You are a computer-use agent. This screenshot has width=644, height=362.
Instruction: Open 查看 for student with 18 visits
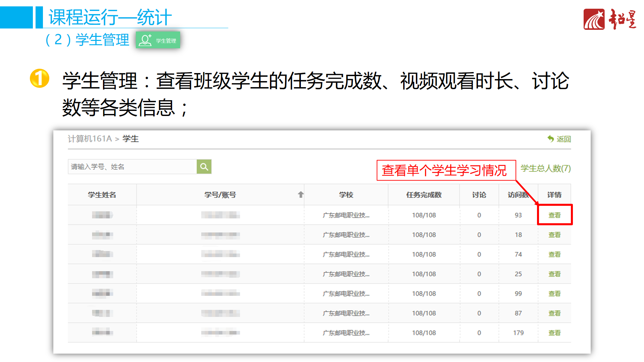coord(554,235)
